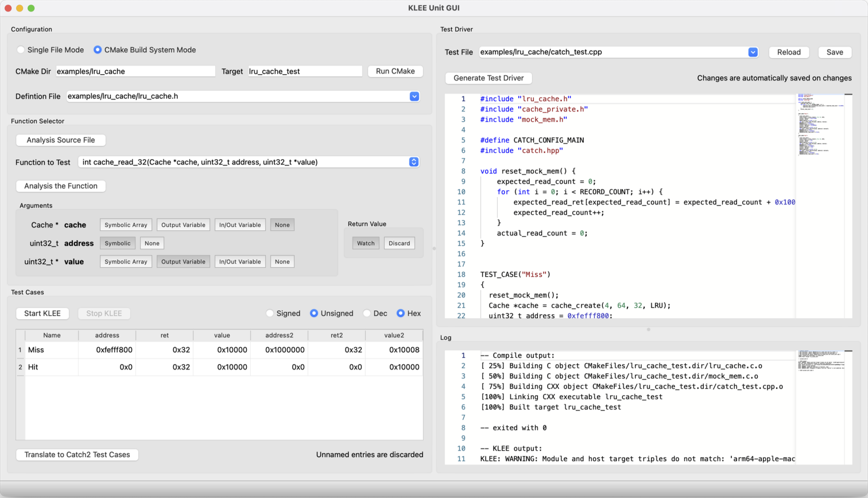Screen dimensions: 868x498
Task: Choose Watch for Return Value
Action: [366, 244]
